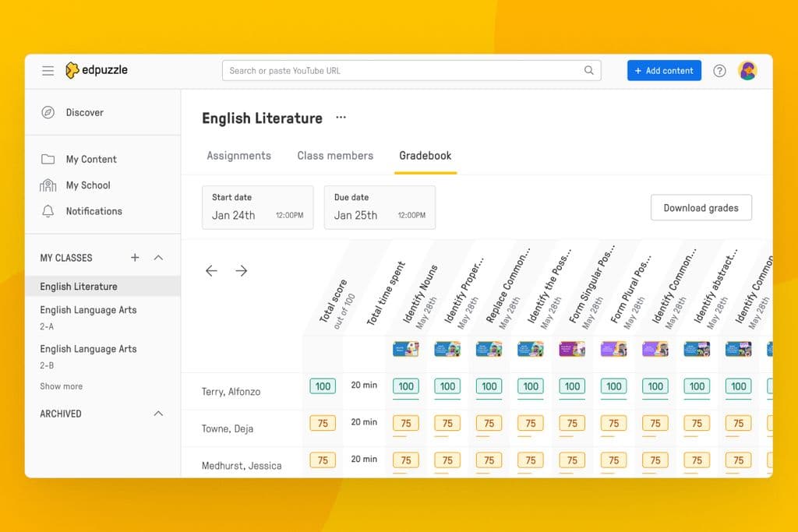Click the help question mark icon
The image size is (798, 532).
click(x=719, y=70)
